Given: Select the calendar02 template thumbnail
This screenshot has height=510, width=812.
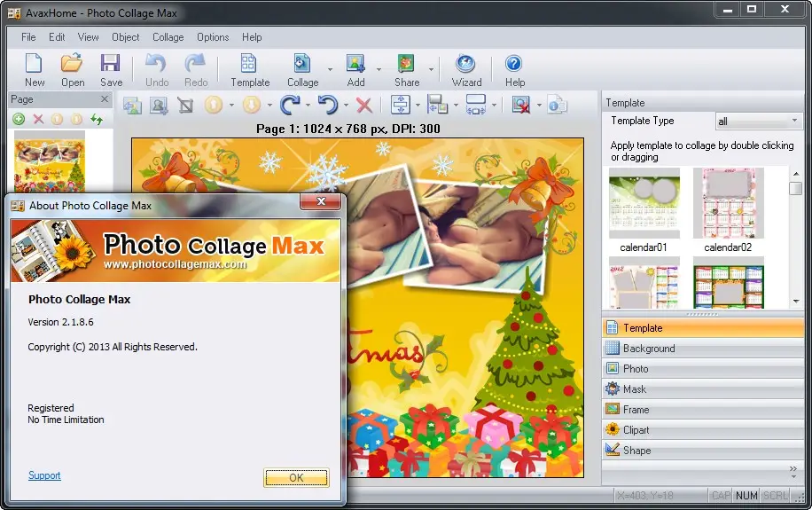Looking at the screenshot, I should pos(728,203).
